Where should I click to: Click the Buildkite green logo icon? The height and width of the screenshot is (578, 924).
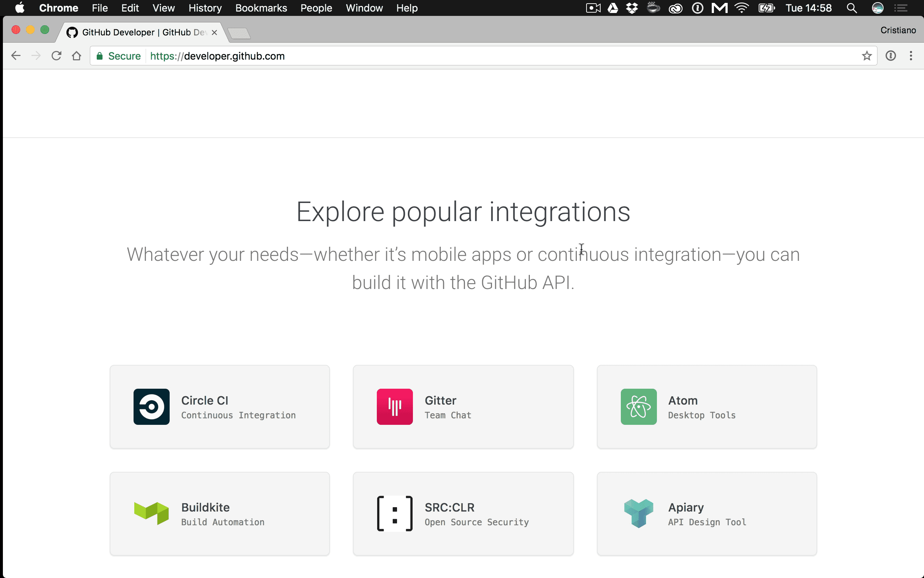(x=151, y=513)
